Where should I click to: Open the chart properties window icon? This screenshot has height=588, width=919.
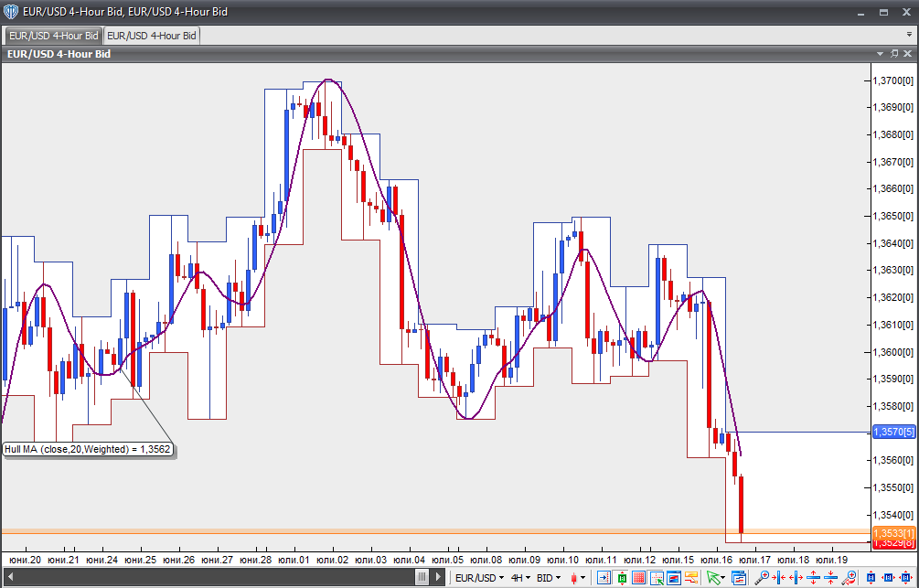tap(739, 578)
